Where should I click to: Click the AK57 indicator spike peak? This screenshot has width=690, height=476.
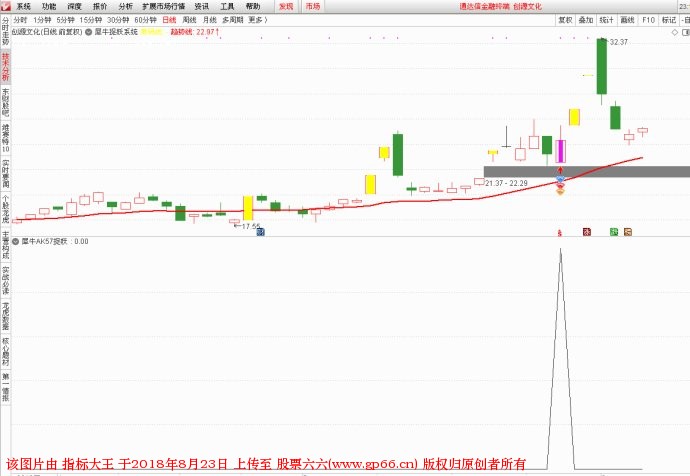tap(560, 250)
